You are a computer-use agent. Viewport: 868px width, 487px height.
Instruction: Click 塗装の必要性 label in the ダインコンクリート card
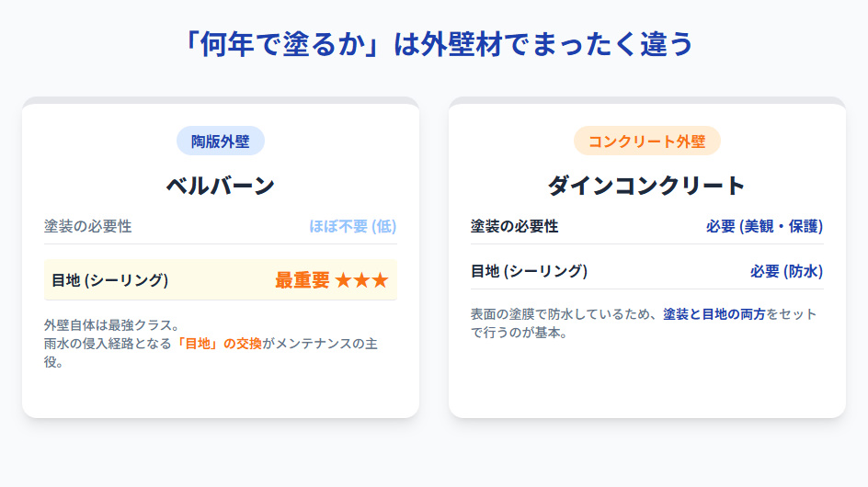point(514,226)
